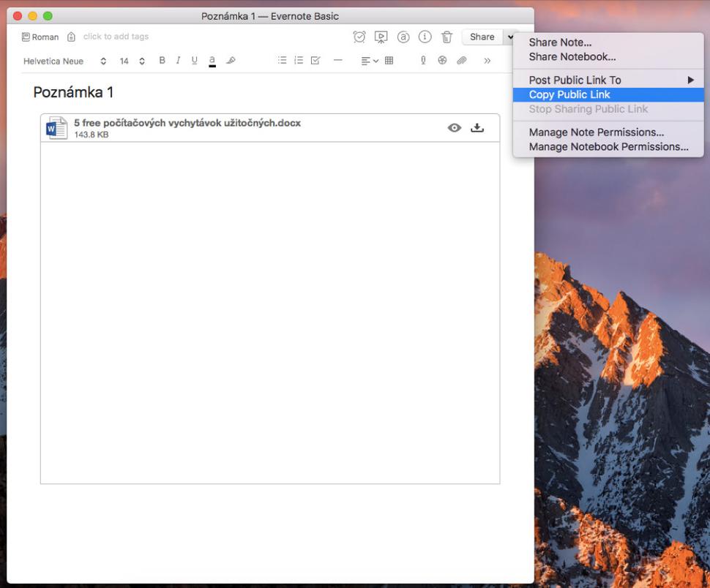
Task: Open the Helvetica Neue font dropdown
Action: coord(64,61)
